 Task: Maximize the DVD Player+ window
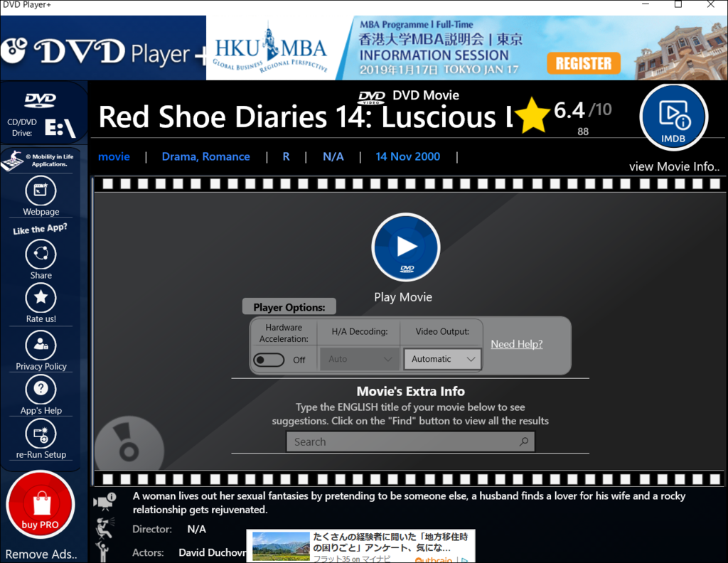(x=678, y=4)
